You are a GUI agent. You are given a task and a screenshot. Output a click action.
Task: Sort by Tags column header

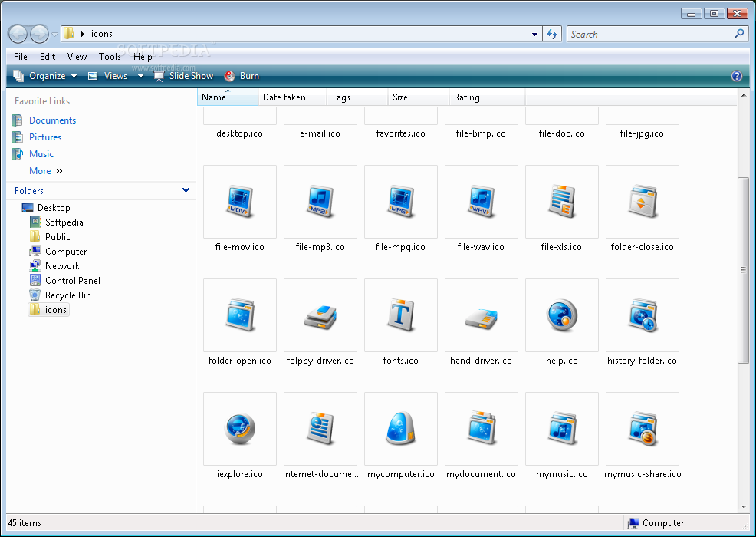(357, 97)
